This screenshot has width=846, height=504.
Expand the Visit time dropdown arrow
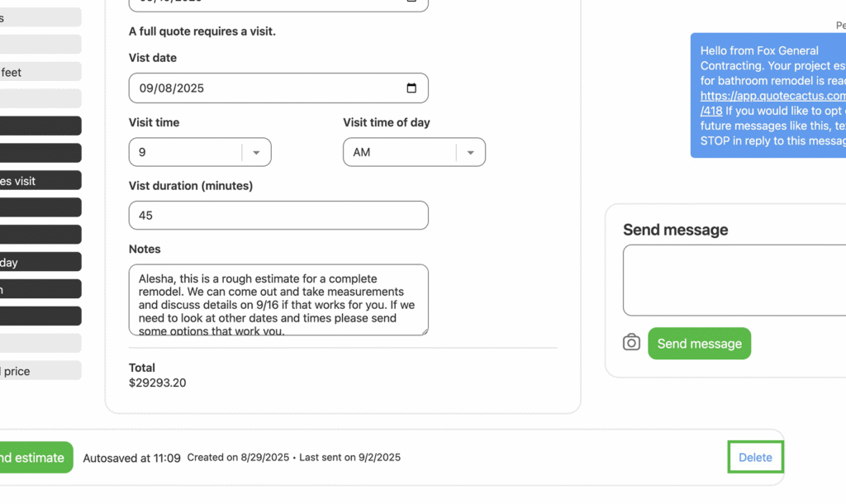click(256, 152)
